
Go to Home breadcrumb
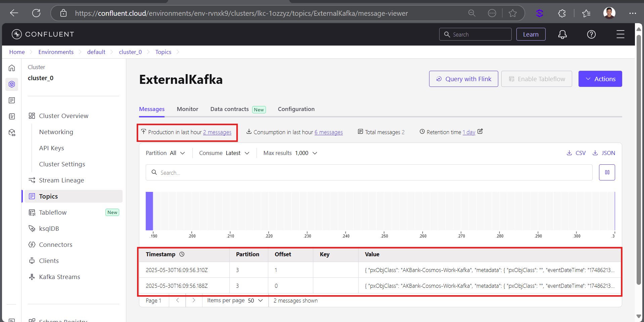(17, 52)
